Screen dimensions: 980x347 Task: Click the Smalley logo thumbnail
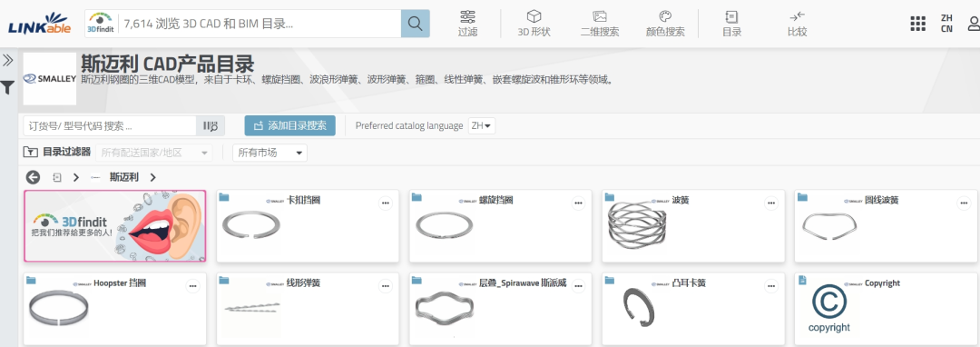[x=50, y=79]
